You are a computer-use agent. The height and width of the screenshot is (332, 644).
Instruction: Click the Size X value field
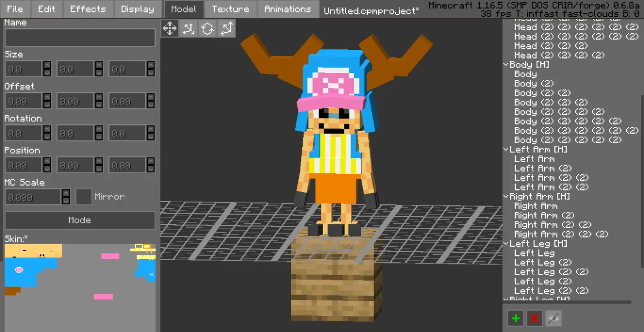(x=24, y=69)
